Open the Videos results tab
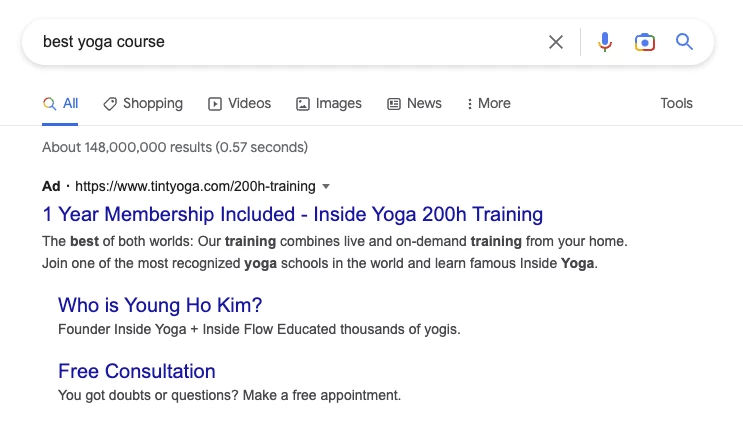The height and width of the screenshot is (430, 743). click(x=249, y=103)
